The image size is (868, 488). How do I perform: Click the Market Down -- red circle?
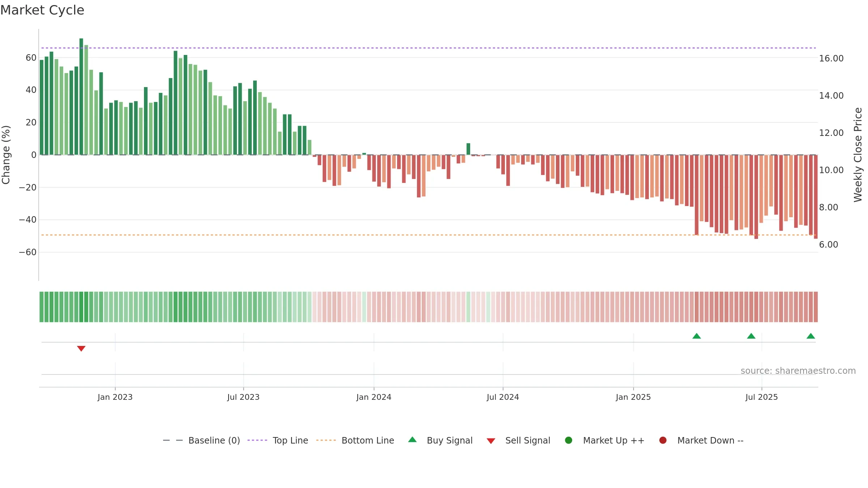point(663,440)
